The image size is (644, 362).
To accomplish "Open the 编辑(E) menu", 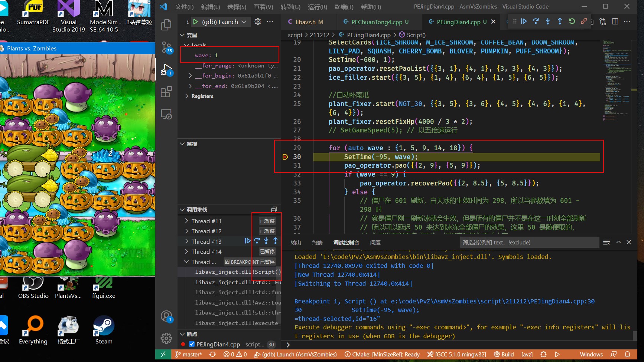I will pyautogui.click(x=210, y=7).
